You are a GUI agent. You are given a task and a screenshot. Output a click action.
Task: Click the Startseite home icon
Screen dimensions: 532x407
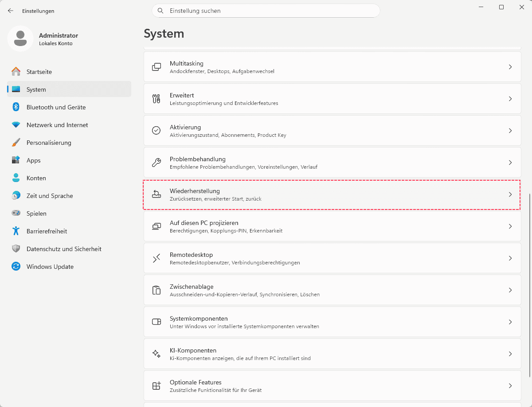16,72
